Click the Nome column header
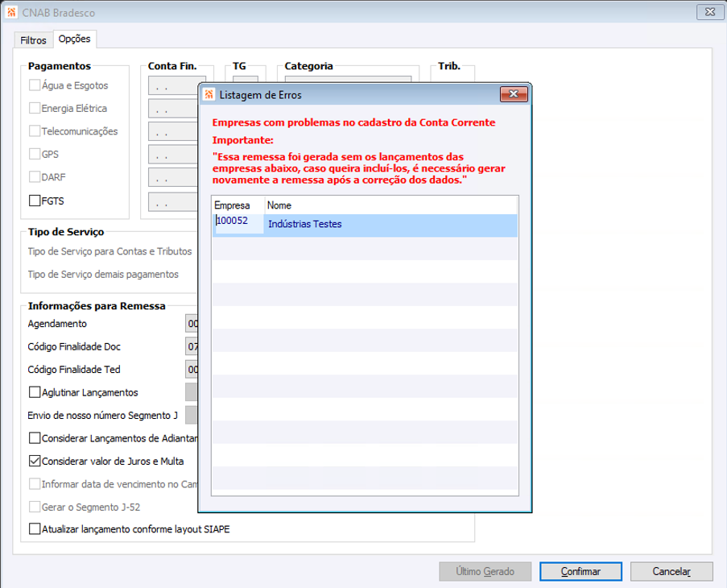 [x=391, y=205]
